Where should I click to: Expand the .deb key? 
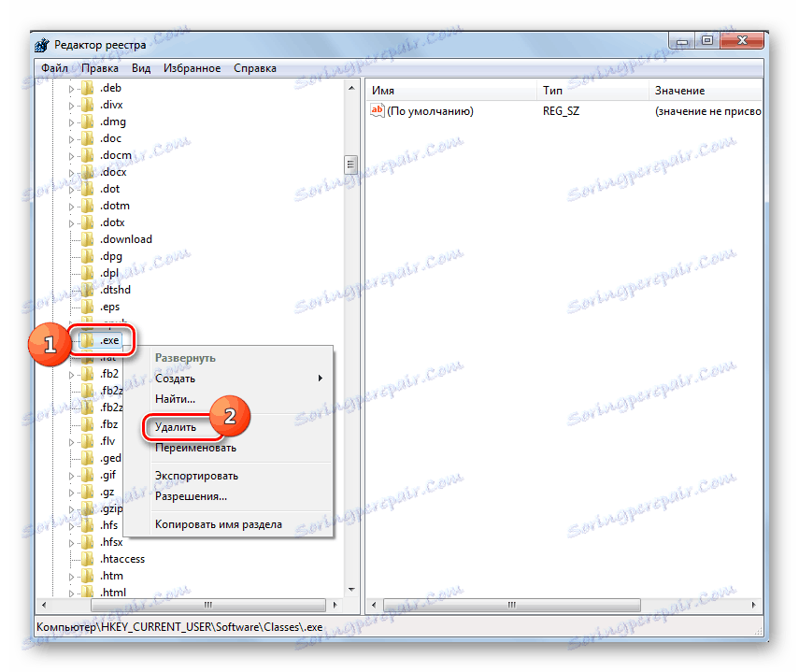click(x=71, y=89)
